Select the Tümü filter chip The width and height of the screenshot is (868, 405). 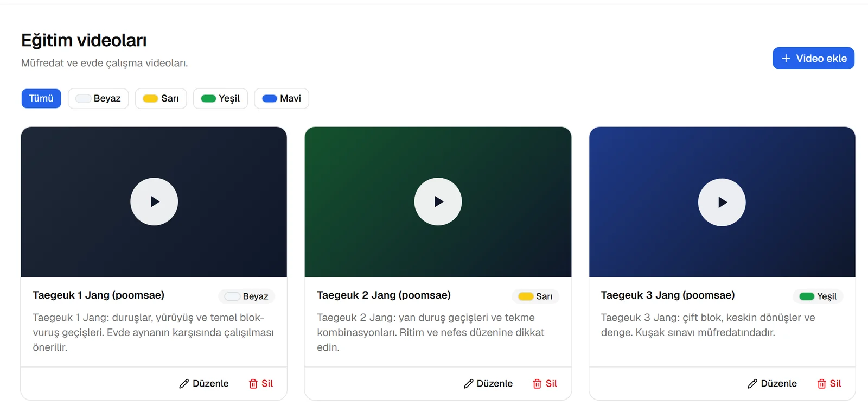click(x=41, y=98)
